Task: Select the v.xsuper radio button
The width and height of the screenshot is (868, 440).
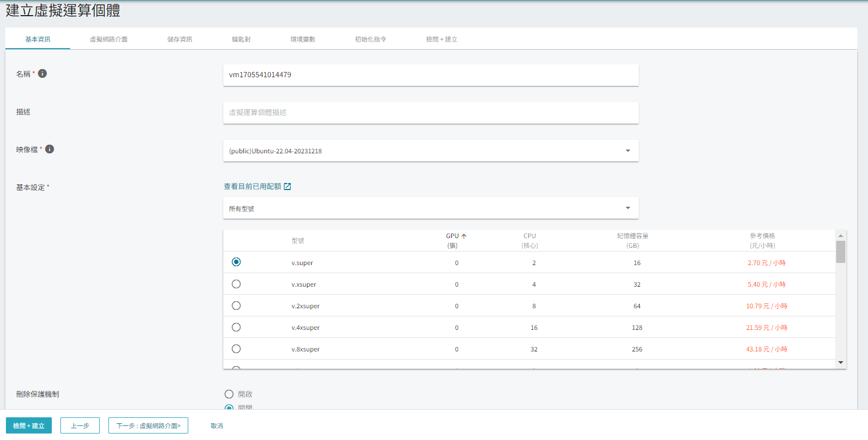Action: [x=236, y=284]
